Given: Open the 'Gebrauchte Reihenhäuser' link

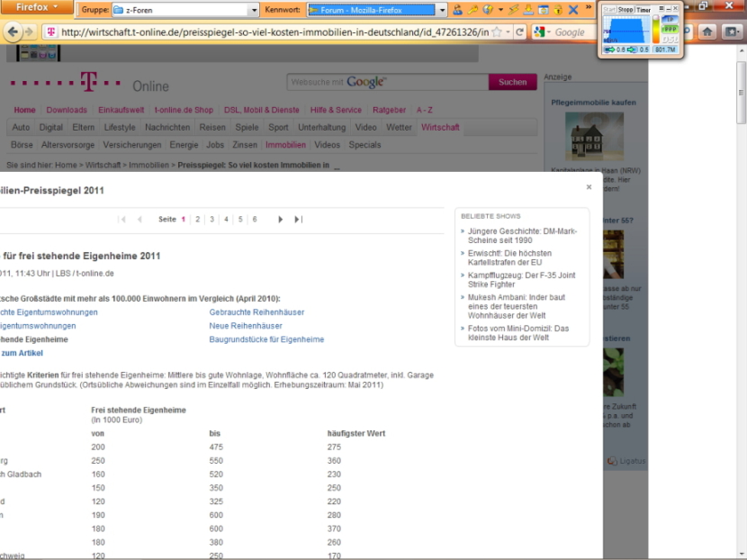Looking at the screenshot, I should [256, 312].
